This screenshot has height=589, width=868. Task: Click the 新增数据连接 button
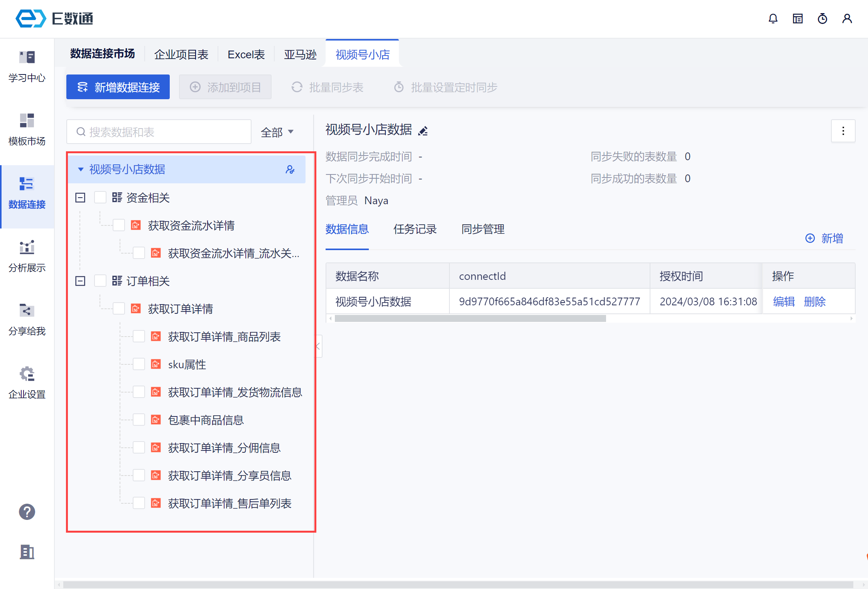[x=118, y=87]
